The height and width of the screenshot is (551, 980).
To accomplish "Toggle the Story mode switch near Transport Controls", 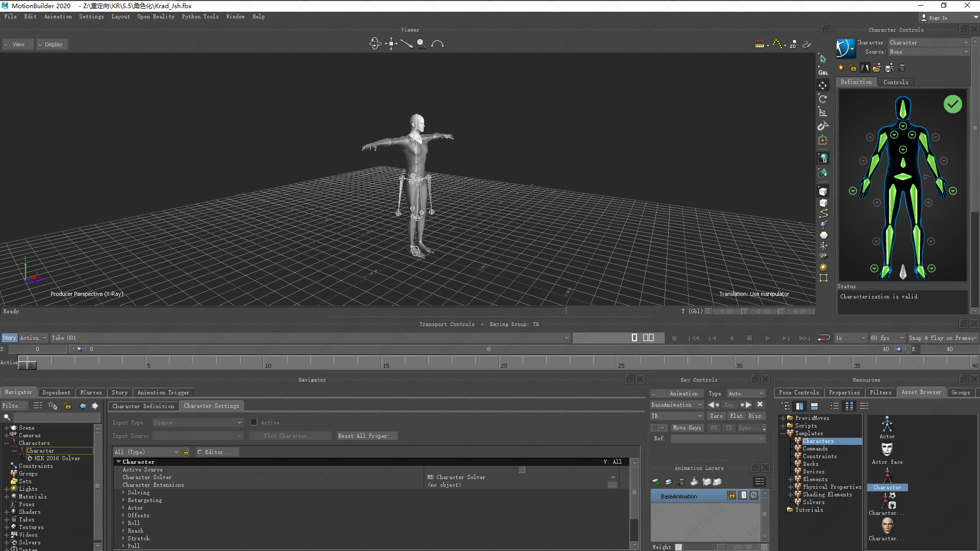I will pos(9,338).
